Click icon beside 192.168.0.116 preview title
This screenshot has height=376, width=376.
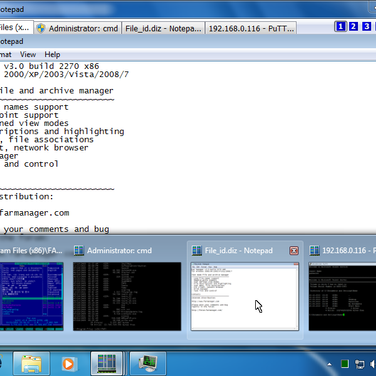(314, 251)
